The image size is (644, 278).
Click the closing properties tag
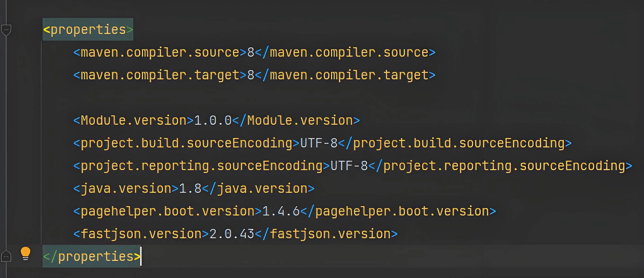point(92,256)
